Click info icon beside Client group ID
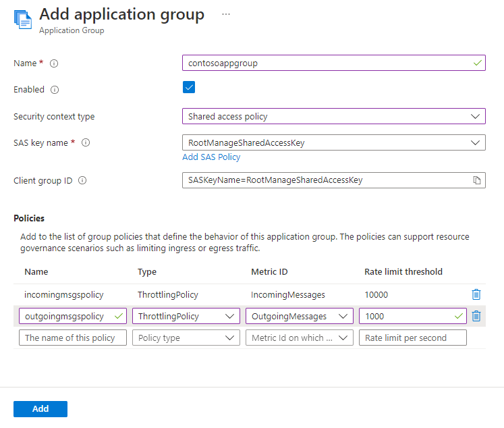This screenshot has height=428, width=504. pos(82,181)
